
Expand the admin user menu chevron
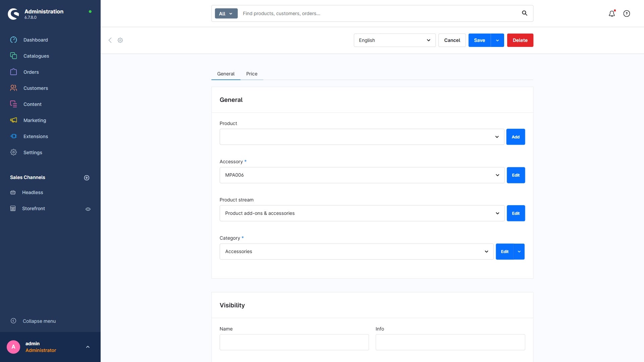(88, 347)
